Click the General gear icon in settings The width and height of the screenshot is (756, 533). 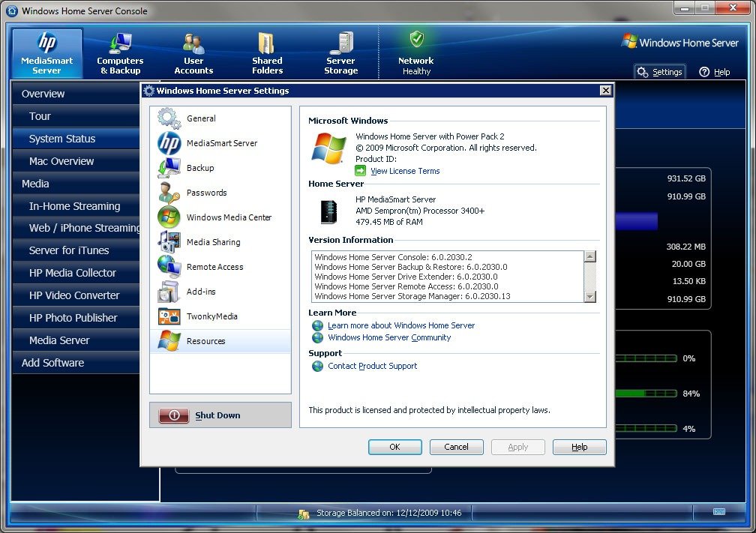click(x=169, y=118)
